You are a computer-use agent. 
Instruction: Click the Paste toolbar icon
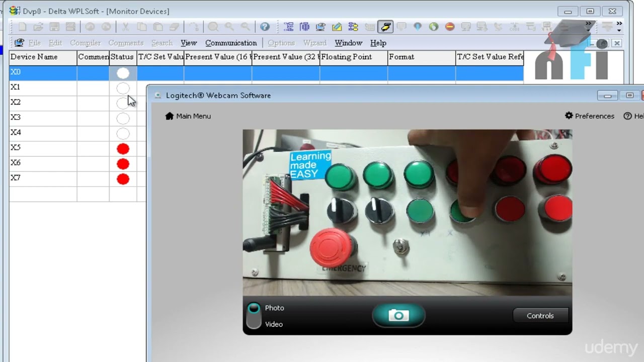158,27
